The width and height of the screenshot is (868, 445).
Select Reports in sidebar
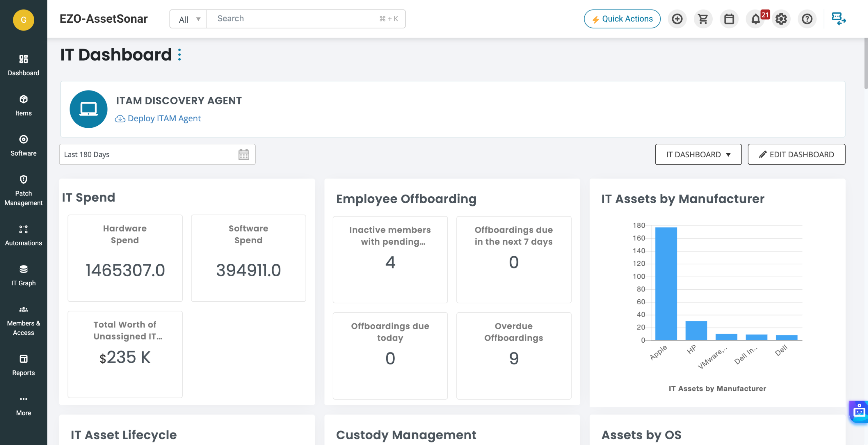pyautogui.click(x=23, y=365)
